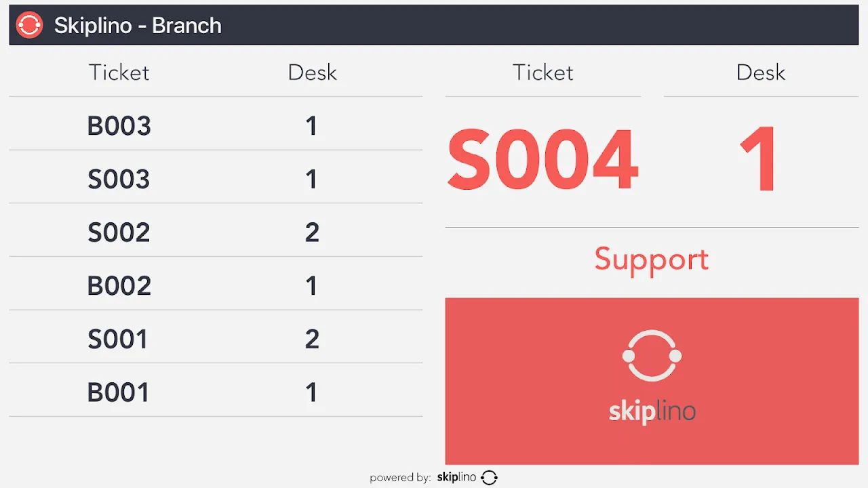The height and width of the screenshot is (488, 868).
Task: Click the left Ticket column header
Action: [x=119, y=73]
